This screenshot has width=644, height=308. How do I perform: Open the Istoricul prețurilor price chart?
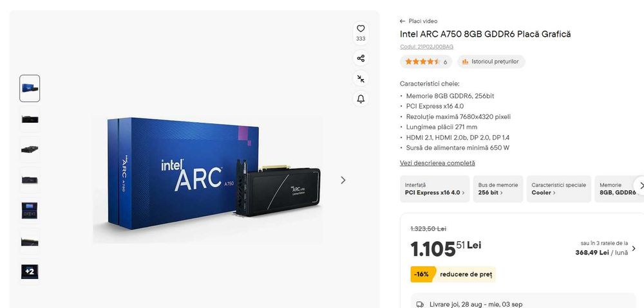[x=491, y=62]
